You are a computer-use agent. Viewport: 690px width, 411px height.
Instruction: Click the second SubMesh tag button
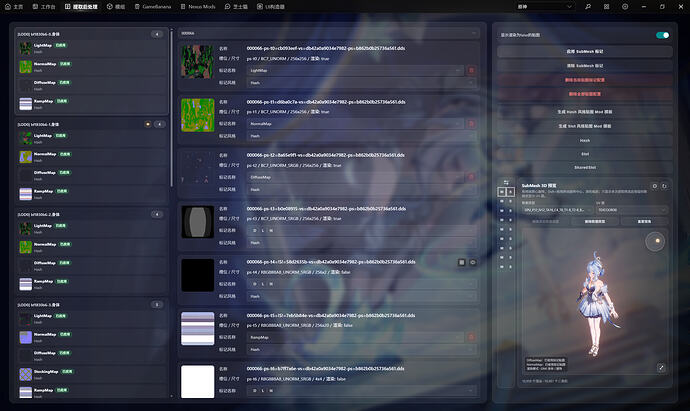[585, 66]
